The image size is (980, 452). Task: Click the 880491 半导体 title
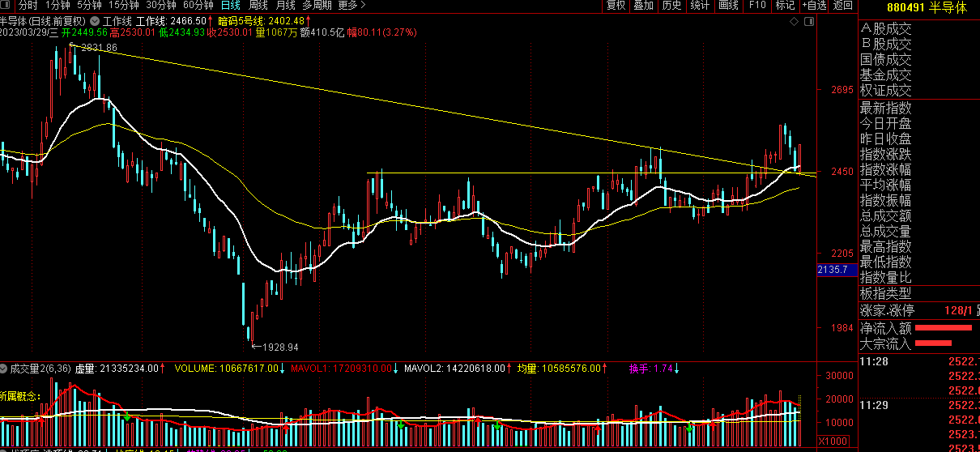[927, 7]
